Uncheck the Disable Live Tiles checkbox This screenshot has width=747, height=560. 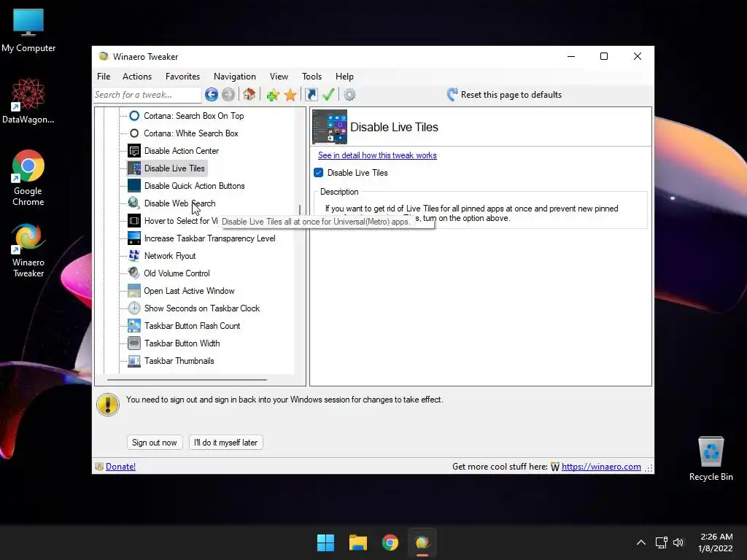(x=319, y=172)
